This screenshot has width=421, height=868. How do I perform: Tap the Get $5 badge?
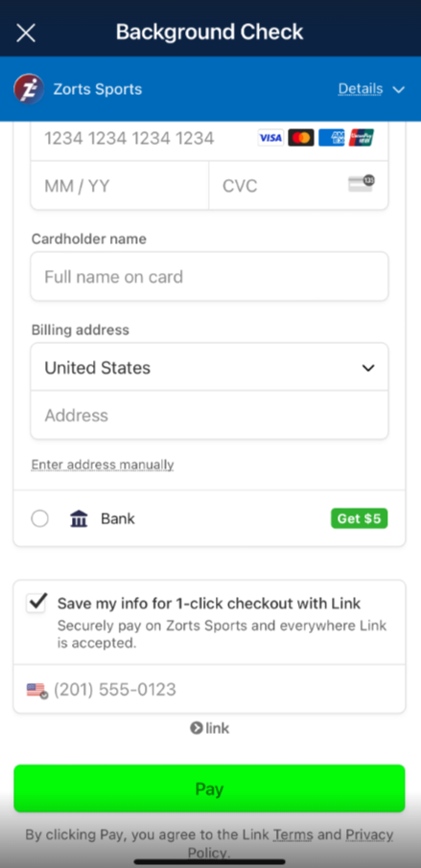point(360,518)
